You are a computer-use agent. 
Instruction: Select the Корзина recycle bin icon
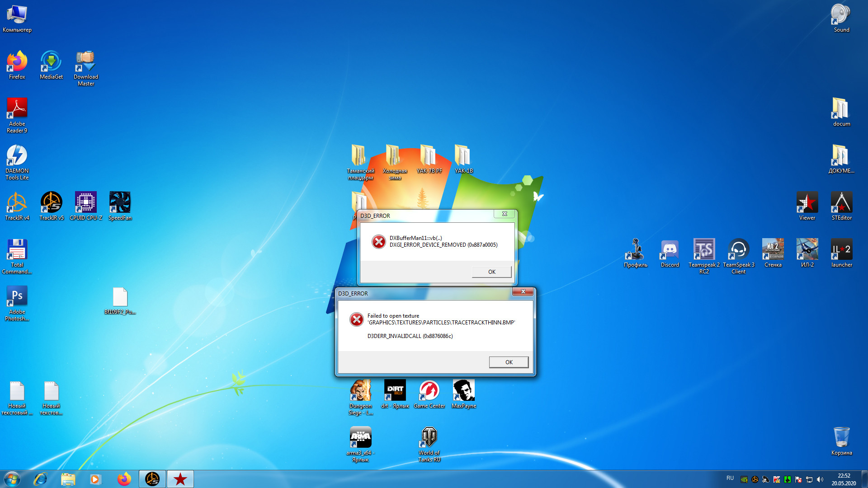(x=841, y=441)
